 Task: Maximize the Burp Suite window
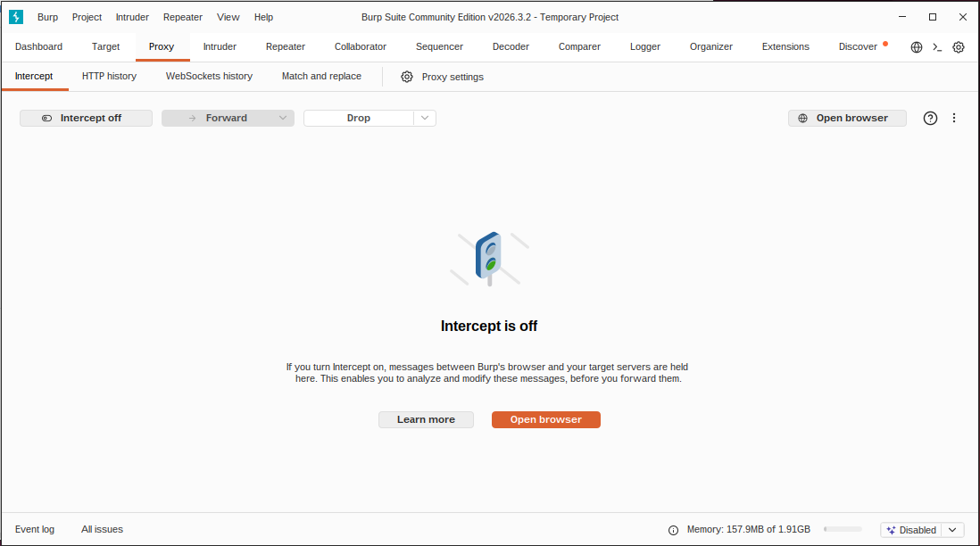933,17
